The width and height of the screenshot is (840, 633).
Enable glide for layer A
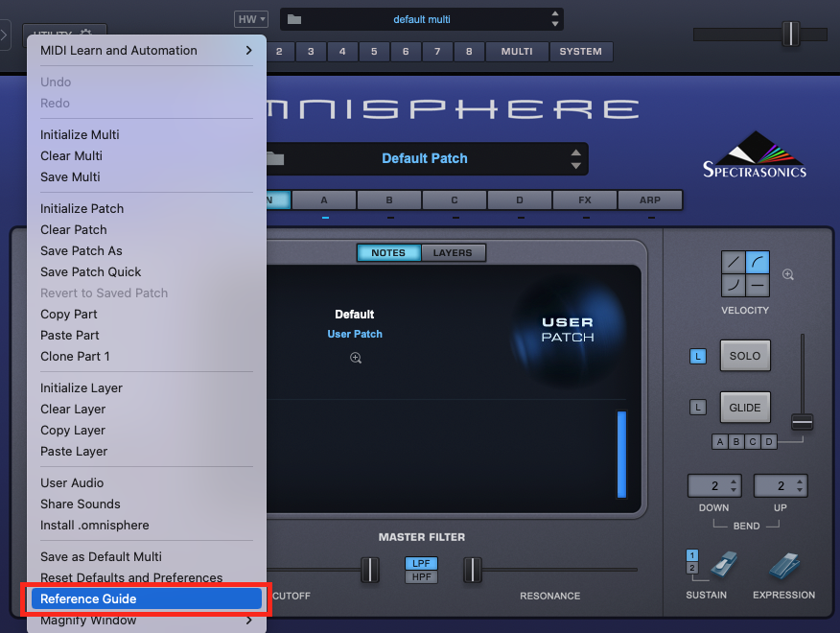tap(720, 441)
